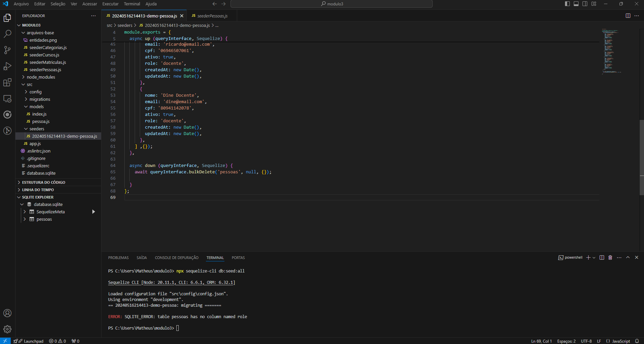Image resolution: width=644 pixels, height=344 pixels.
Task: Open the Manage gear menu
Action: [7, 329]
